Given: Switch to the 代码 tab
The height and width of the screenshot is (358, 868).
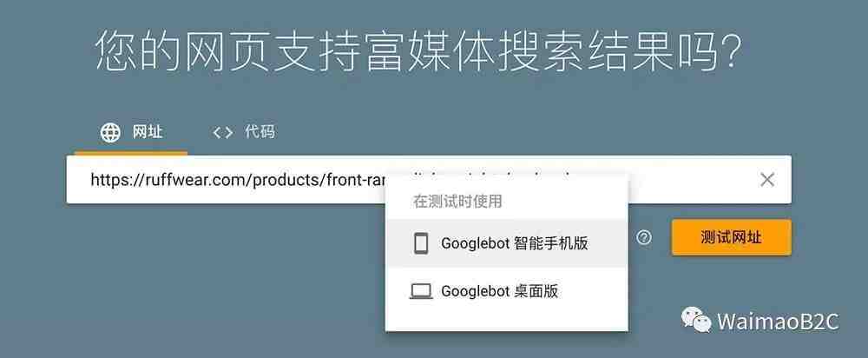Looking at the screenshot, I should (x=244, y=132).
